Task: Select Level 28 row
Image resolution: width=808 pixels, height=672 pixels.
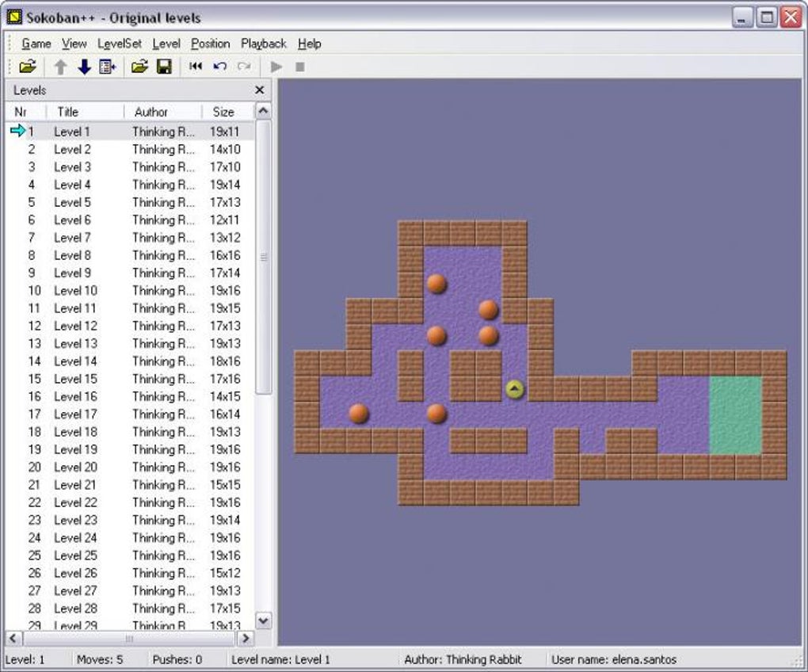Action: pyautogui.click(x=130, y=608)
